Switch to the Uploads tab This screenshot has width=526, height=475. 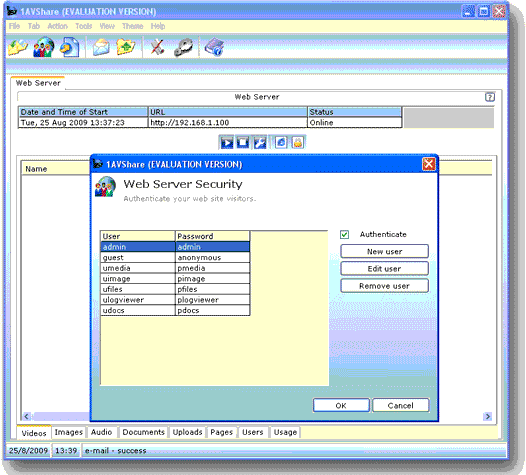pyautogui.click(x=187, y=432)
